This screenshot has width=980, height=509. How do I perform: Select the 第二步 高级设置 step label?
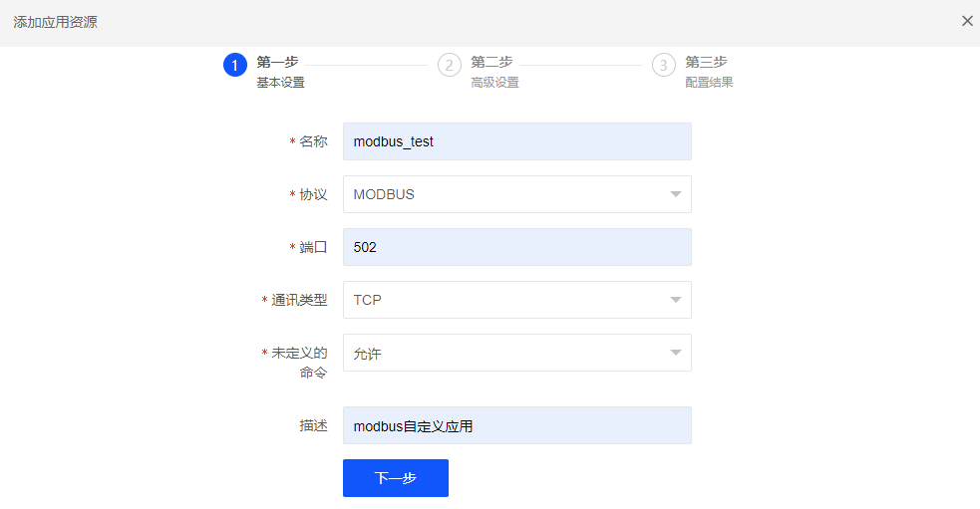click(x=495, y=72)
